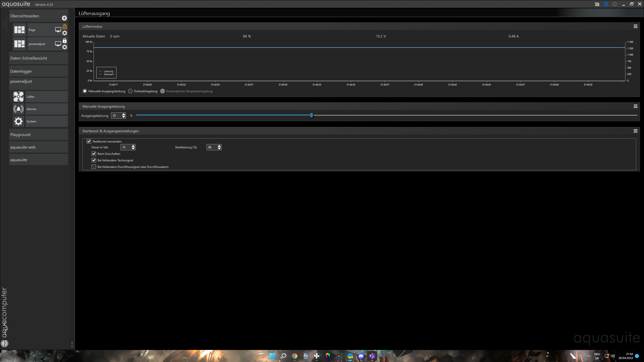The height and width of the screenshot is (362, 644).
Task: Enable Bei fehlendem Durchflusssignal checkbox
Action: point(94,167)
